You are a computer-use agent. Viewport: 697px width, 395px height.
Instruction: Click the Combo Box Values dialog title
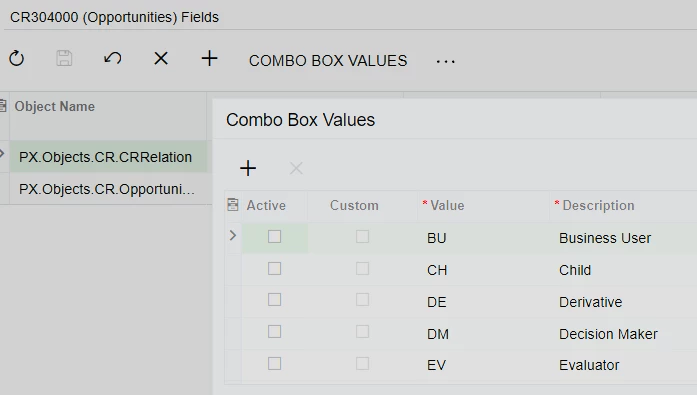[300, 120]
